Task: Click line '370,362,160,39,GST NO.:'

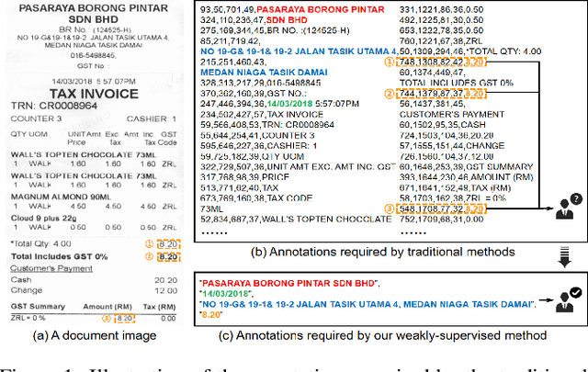Action: tap(254, 94)
